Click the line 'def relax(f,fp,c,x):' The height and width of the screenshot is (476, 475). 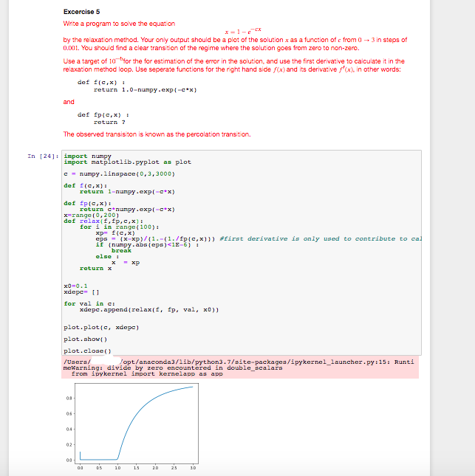(x=103, y=221)
